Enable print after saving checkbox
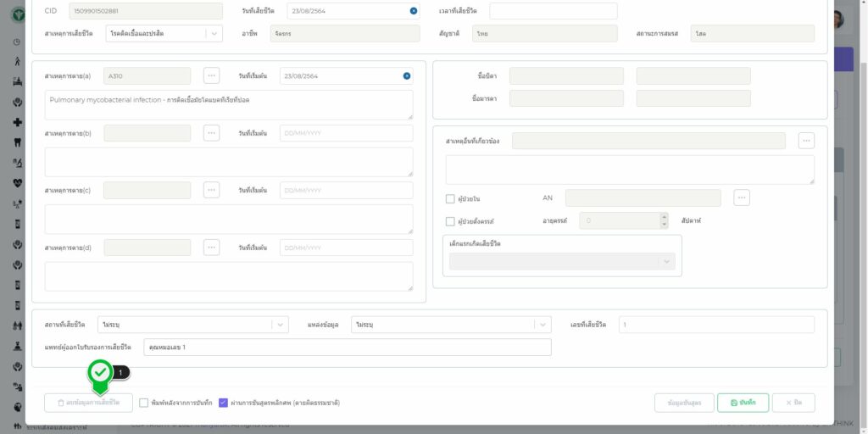This screenshot has height=434, width=868. click(144, 403)
